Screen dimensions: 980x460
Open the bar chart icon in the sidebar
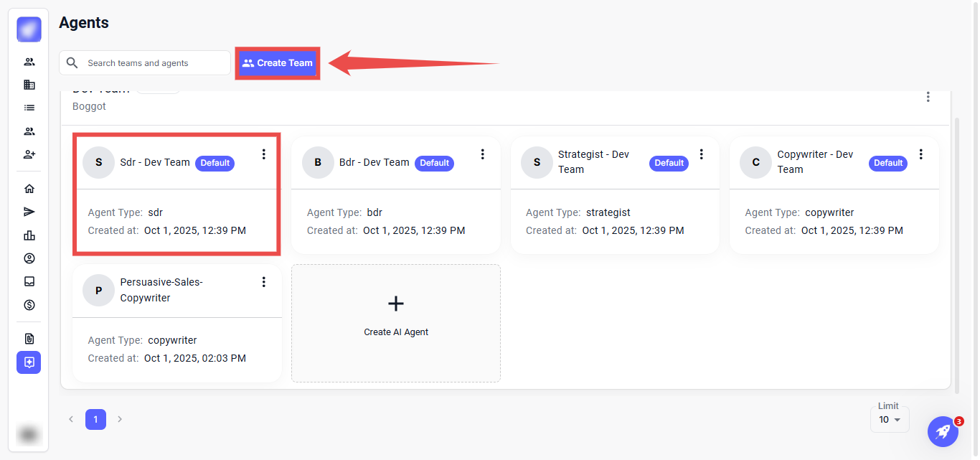(29, 235)
